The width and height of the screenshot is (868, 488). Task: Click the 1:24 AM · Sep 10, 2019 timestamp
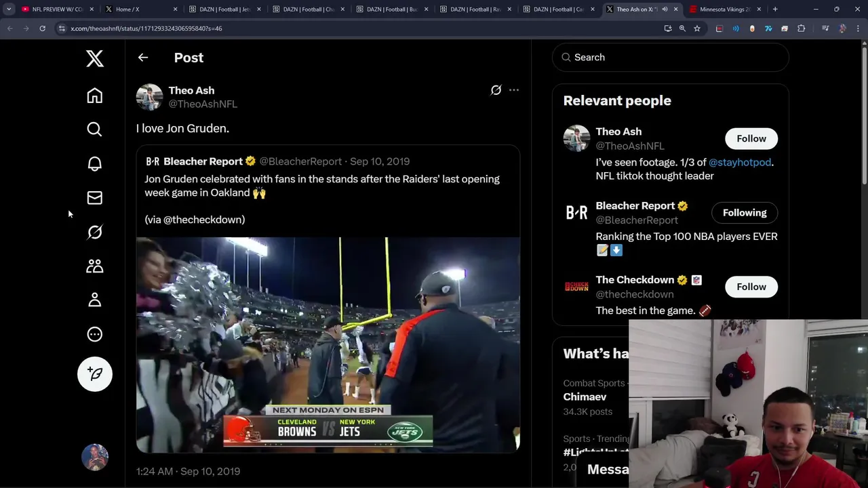(188, 472)
